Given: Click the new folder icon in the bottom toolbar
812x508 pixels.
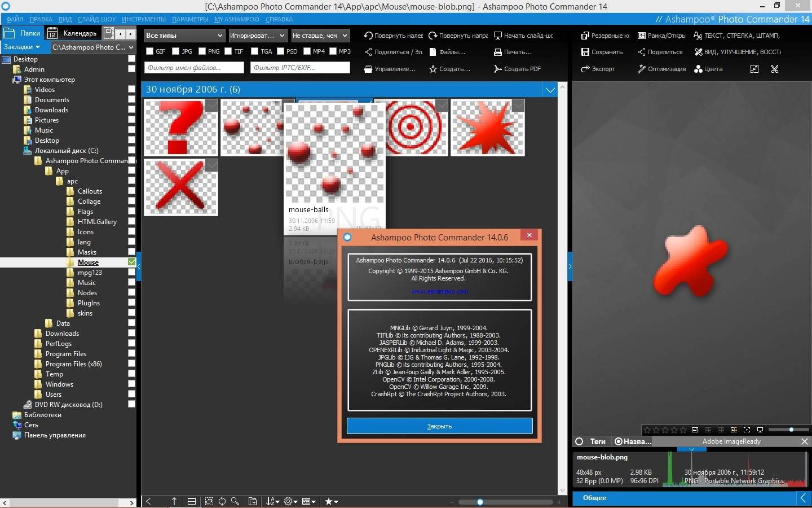Looking at the screenshot, I should click(253, 501).
